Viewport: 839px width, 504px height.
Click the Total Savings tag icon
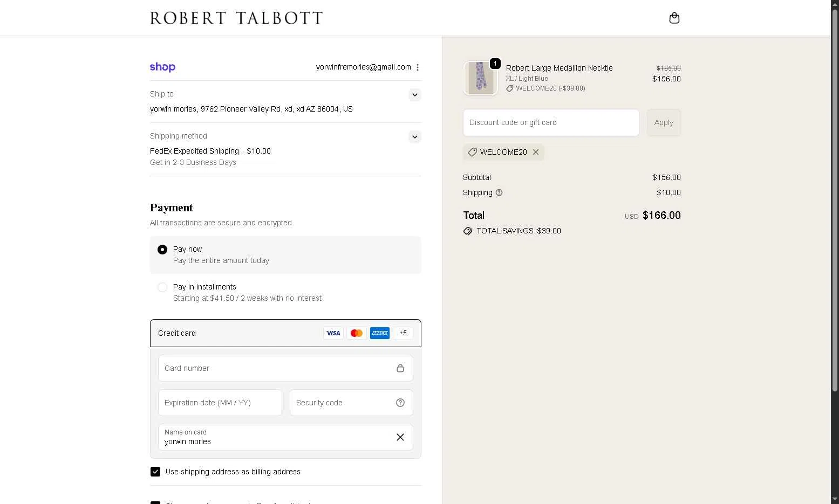click(x=468, y=231)
